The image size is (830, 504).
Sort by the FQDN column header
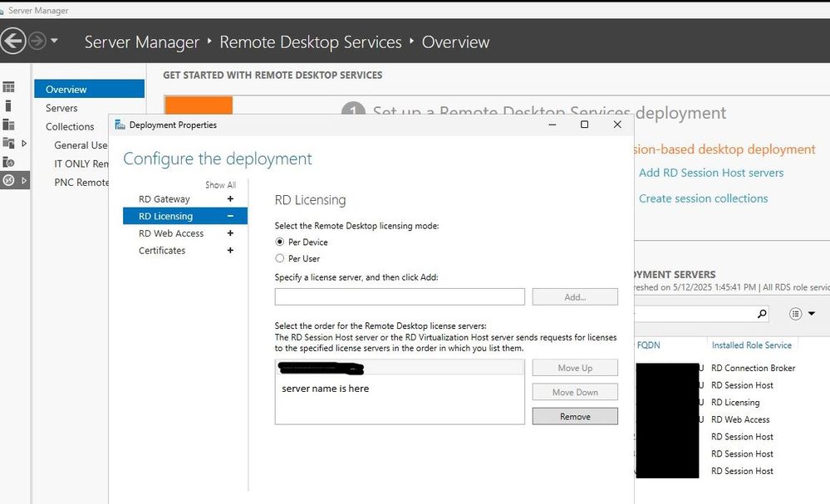click(648, 345)
